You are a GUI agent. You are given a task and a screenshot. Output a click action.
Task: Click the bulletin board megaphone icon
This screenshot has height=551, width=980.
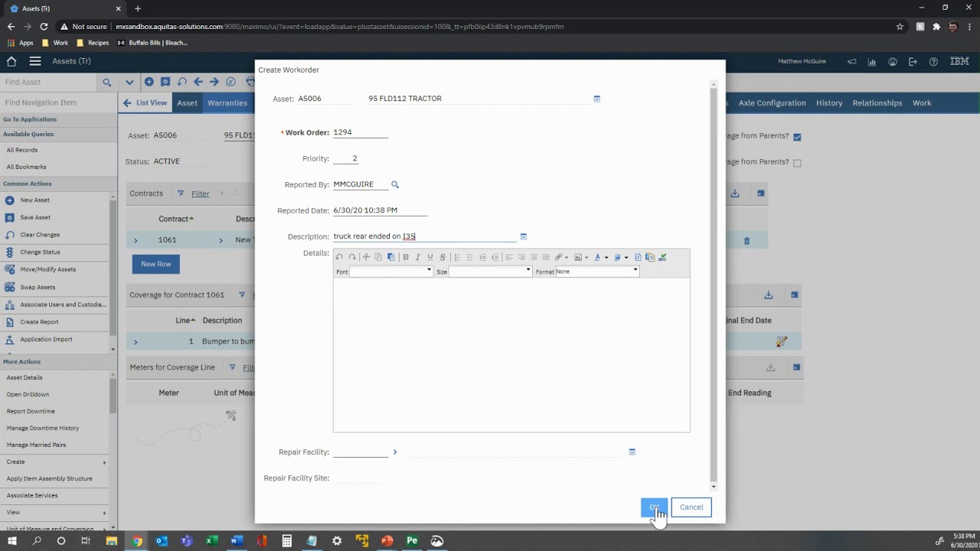(x=851, y=61)
